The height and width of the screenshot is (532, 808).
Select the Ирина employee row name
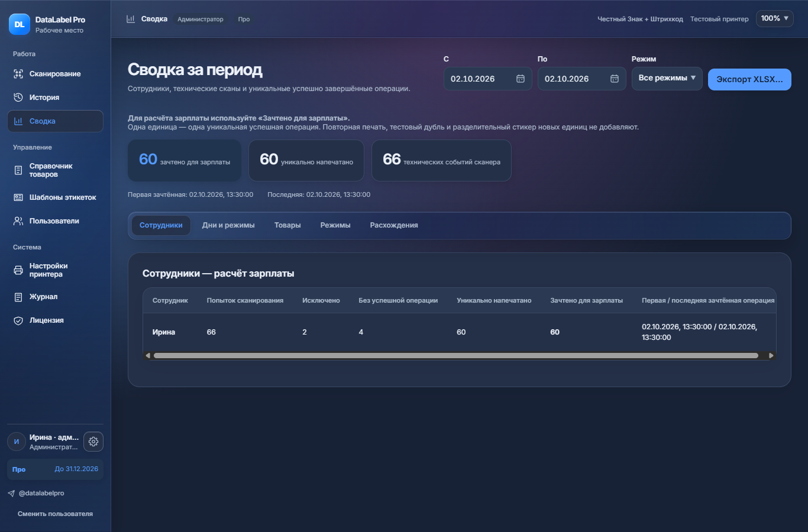(164, 332)
